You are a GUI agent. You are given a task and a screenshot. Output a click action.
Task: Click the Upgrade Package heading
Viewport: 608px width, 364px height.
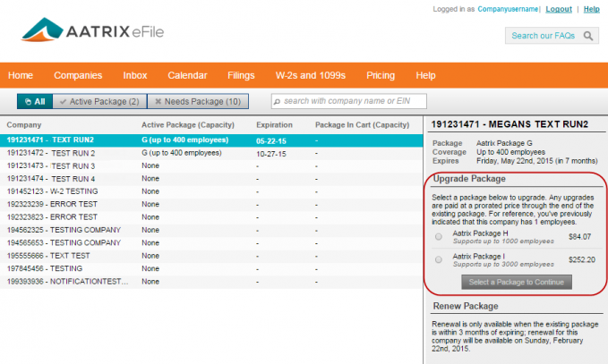point(469,179)
